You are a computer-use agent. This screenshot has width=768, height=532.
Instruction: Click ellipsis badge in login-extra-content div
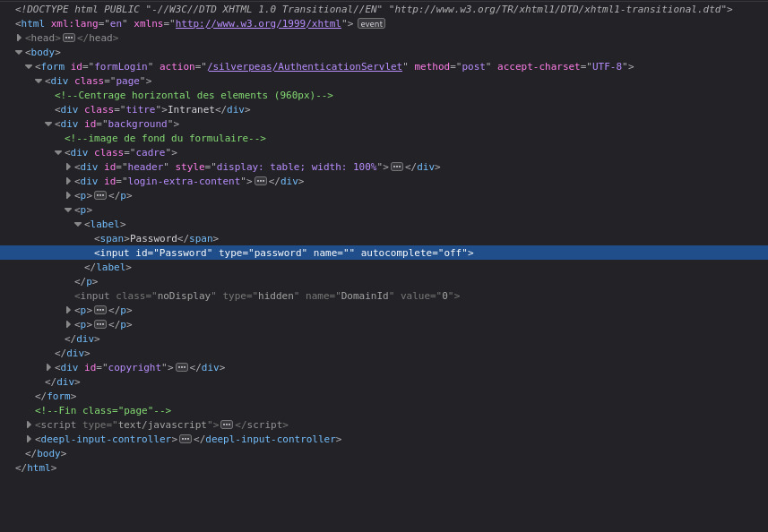click(x=261, y=181)
